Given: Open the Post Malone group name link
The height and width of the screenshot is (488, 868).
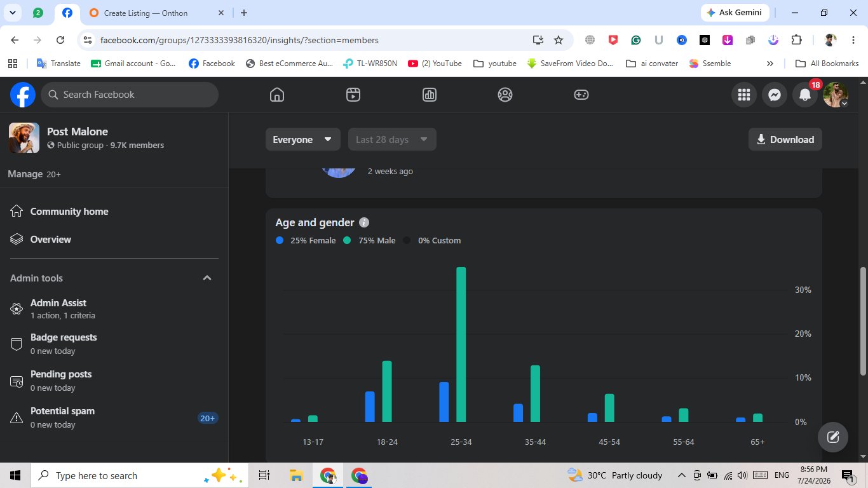Looking at the screenshot, I should pos(78,132).
